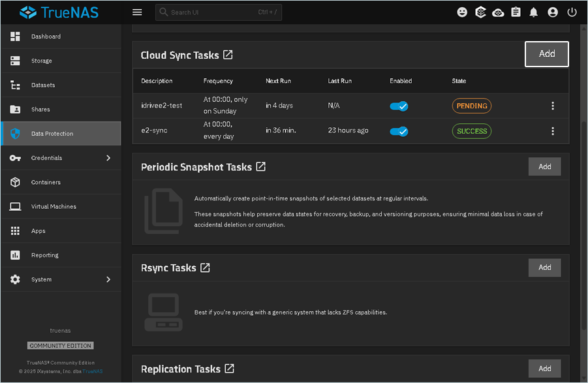The height and width of the screenshot is (383, 588).
Task: Expand the System submenu
Action: (x=108, y=279)
